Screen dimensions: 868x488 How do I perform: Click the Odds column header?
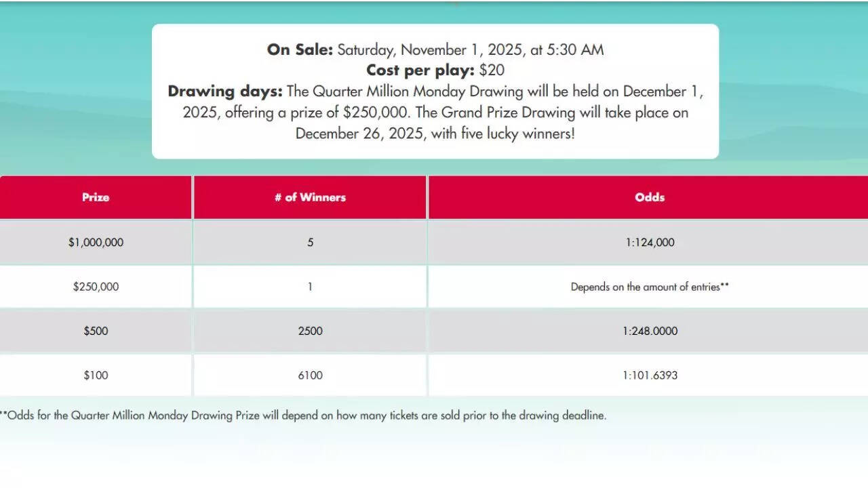[650, 197]
